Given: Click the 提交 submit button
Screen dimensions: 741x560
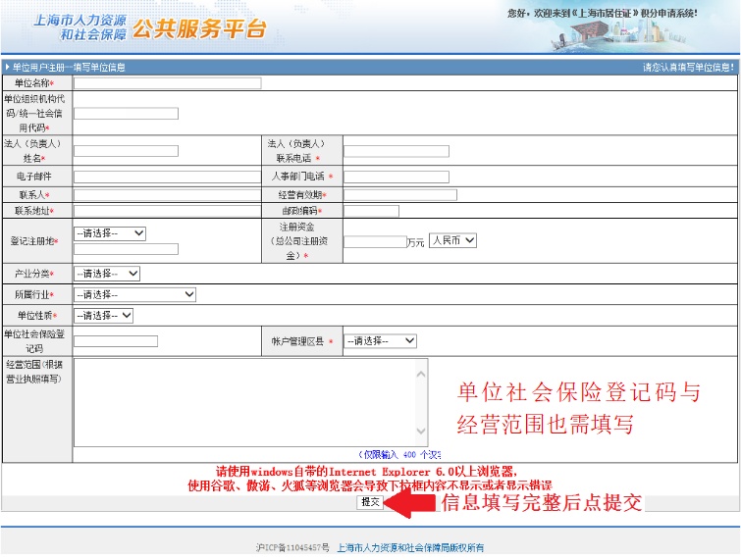Looking at the screenshot, I should click(x=370, y=502).
